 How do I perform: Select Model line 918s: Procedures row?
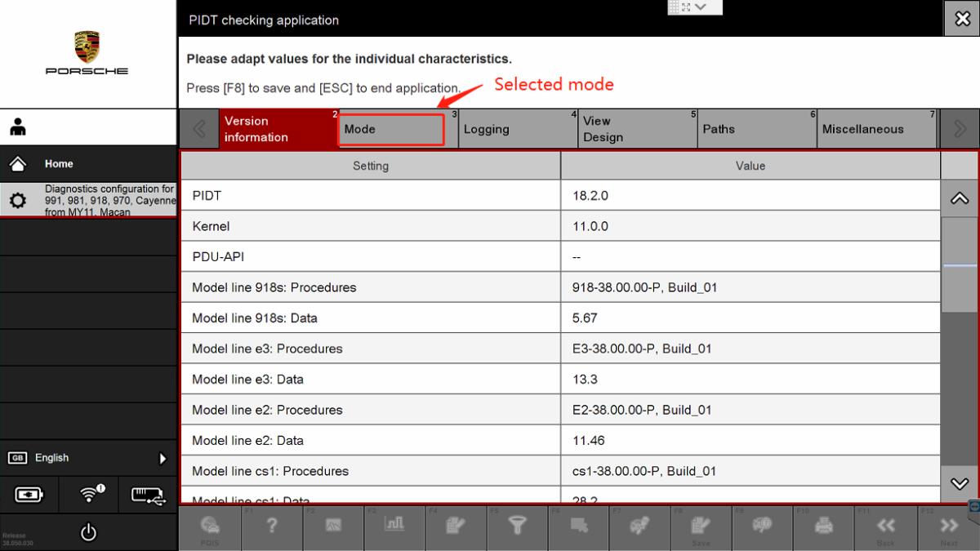point(560,287)
